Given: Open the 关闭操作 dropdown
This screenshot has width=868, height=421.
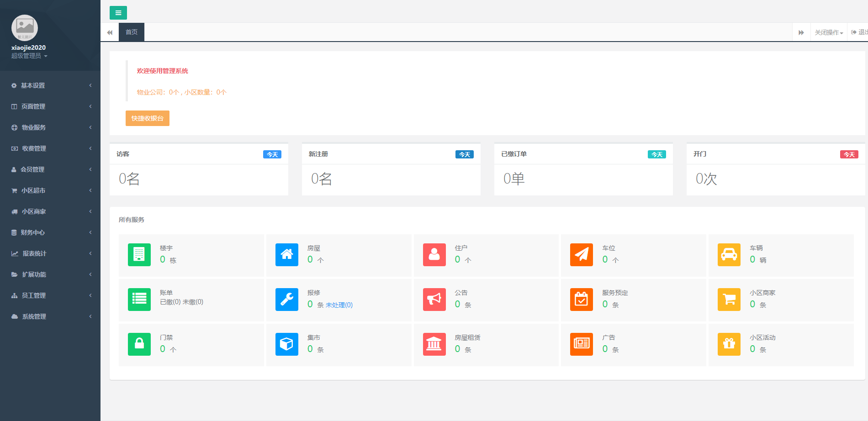Looking at the screenshot, I should click(828, 32).
